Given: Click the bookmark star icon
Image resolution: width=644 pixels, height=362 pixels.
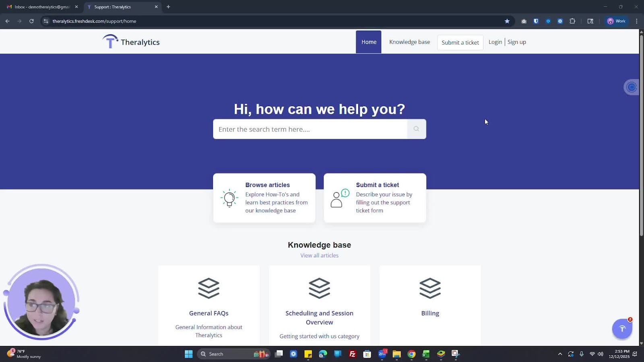Looking at the screenshot, I should coord(507,21).
